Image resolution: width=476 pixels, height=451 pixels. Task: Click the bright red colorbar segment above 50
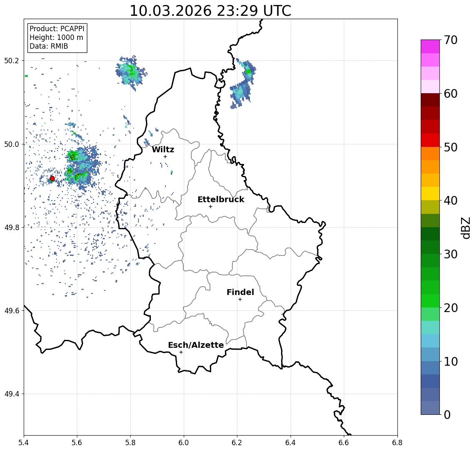click(430, 140)
